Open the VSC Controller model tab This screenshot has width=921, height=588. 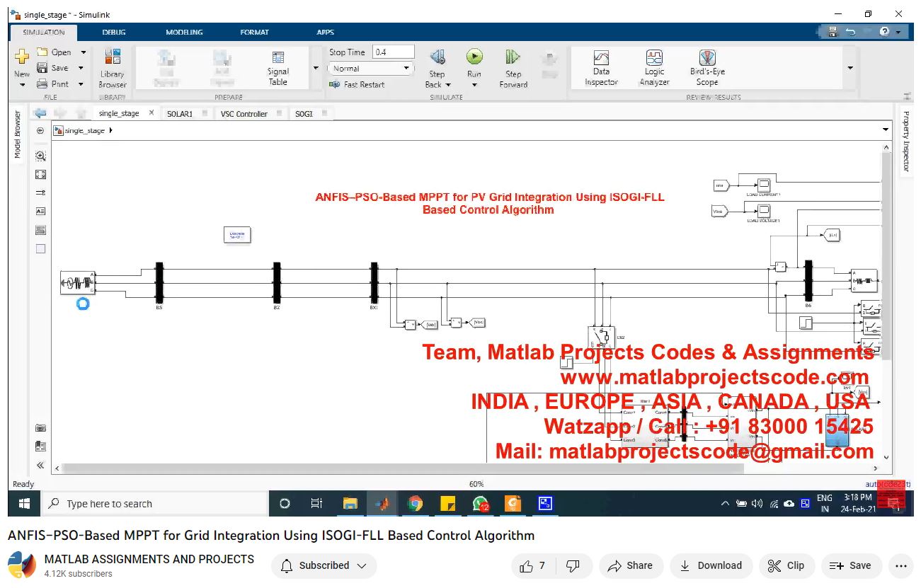244,113
